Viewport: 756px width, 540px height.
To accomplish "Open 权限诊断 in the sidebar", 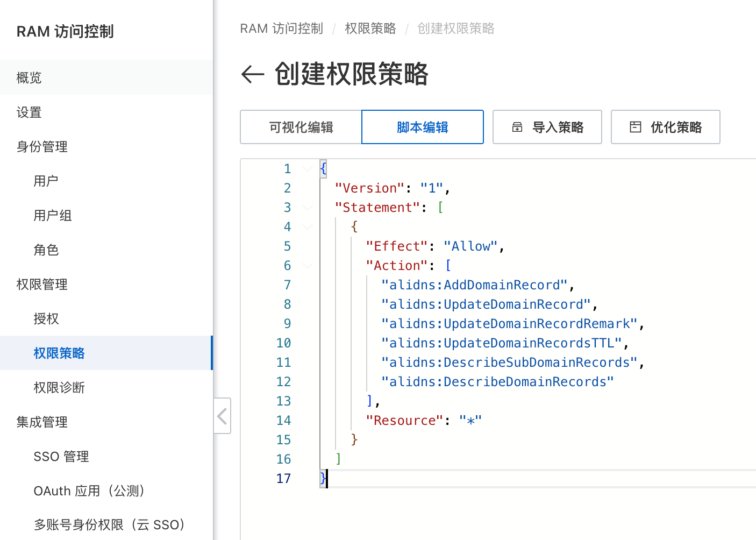I will [106, 387].
